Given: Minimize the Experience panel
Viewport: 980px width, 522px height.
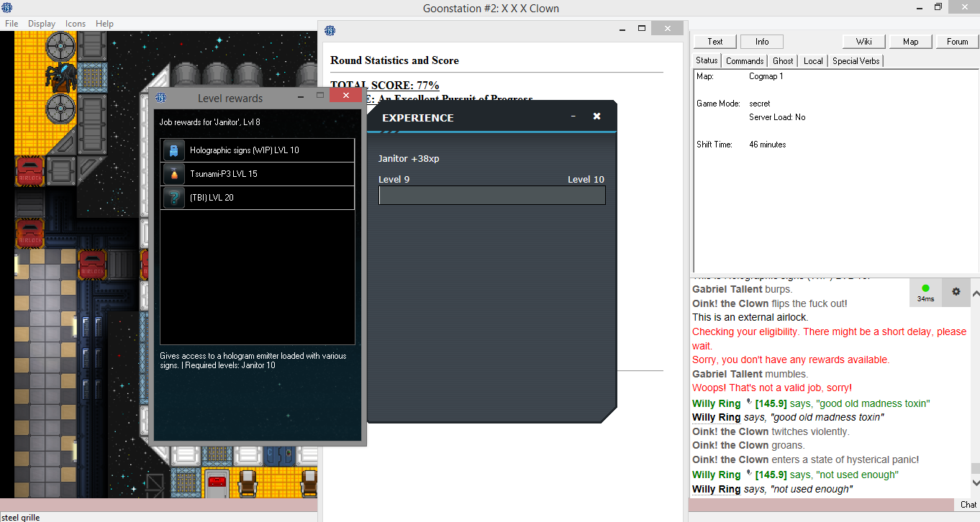Looking at the screenshot, I should [573, 116].
